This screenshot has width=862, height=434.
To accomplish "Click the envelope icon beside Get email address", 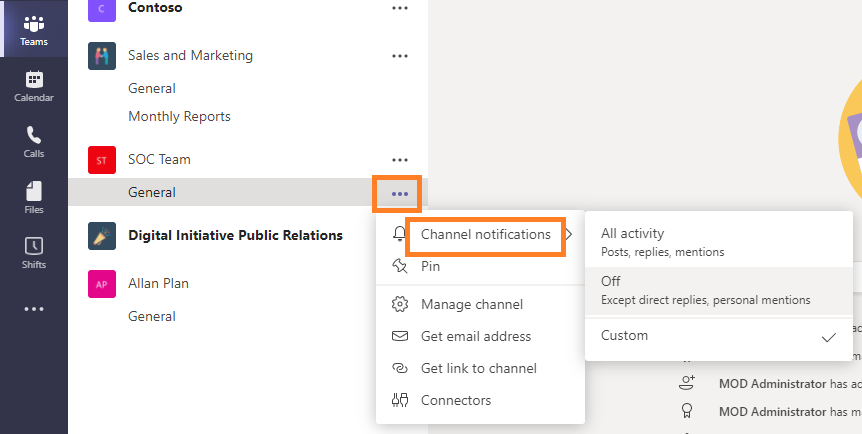I will 400,336.
